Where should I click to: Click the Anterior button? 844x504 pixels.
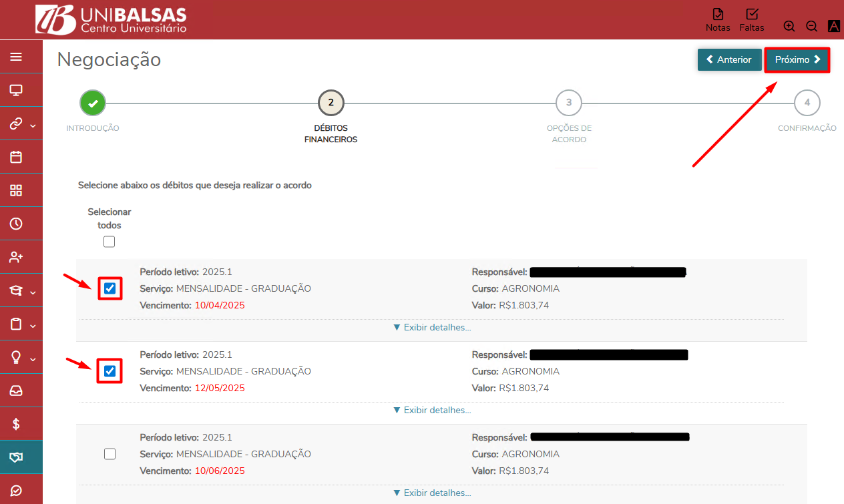click(729, 59)
